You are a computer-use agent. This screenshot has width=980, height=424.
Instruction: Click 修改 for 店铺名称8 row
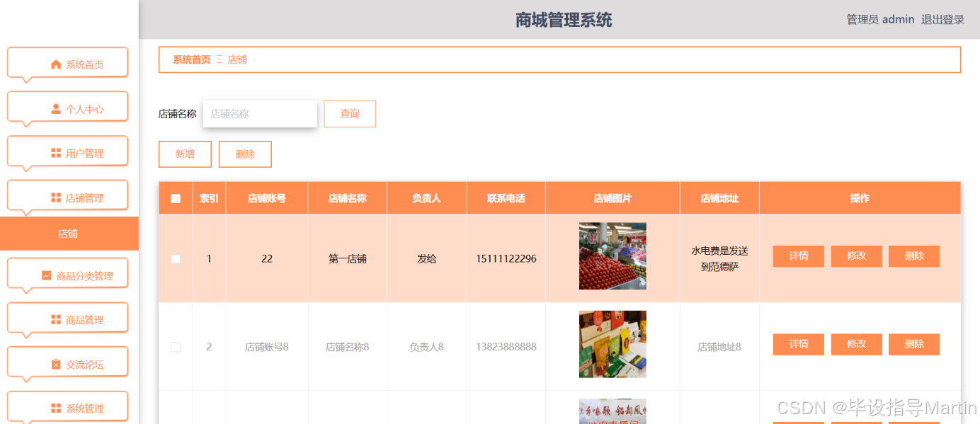857,344
